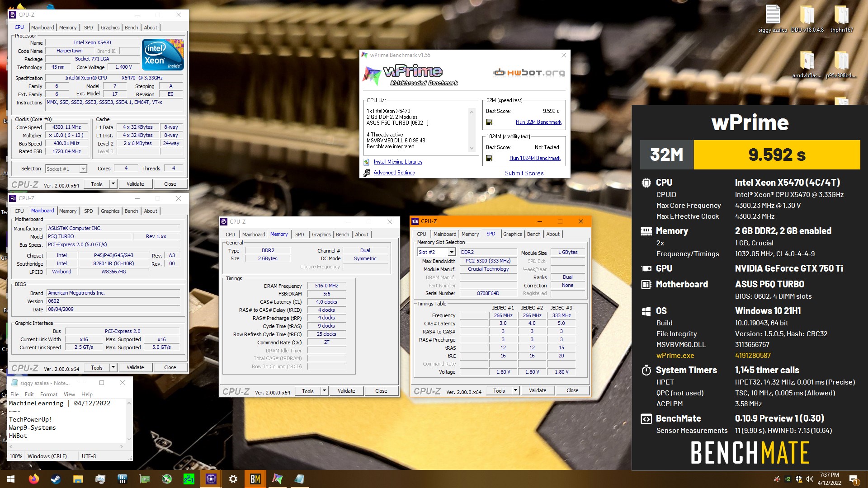
Task: Click Close in the SPD CPU-Z window
Action: (572, 390)
